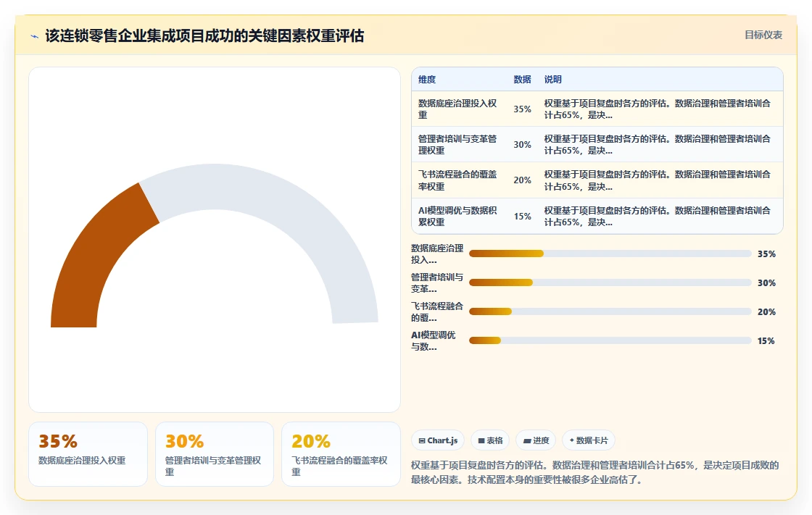Click the 飞书流程融合 progress bar label
The width and height of the screenshot is (812, 515).
(437, 311)
